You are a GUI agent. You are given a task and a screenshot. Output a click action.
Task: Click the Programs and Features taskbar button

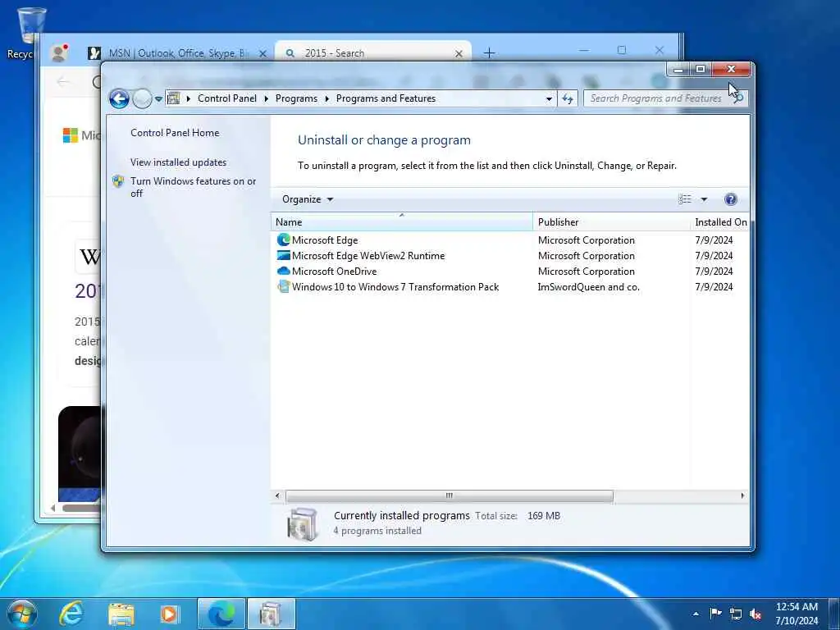click(x=271, y=614)
